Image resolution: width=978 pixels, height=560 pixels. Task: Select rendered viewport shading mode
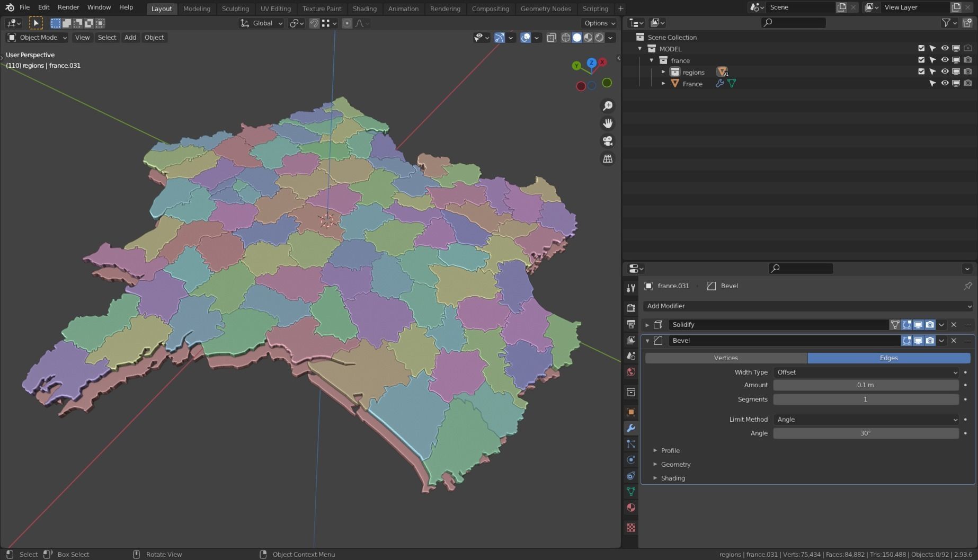point(599,38)
